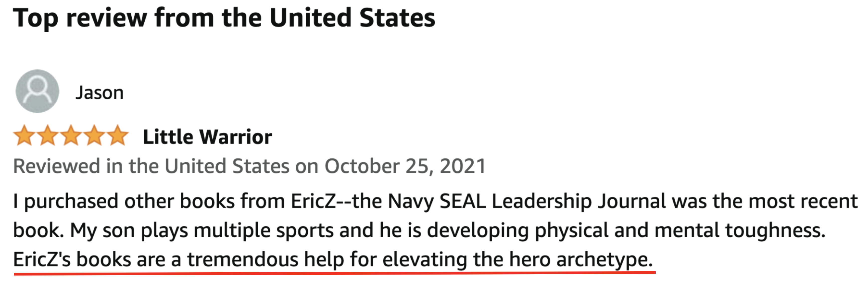Click the "Top review" words in heading
The height and width of the screenshot is (286, 868).
tap(80, 17)
